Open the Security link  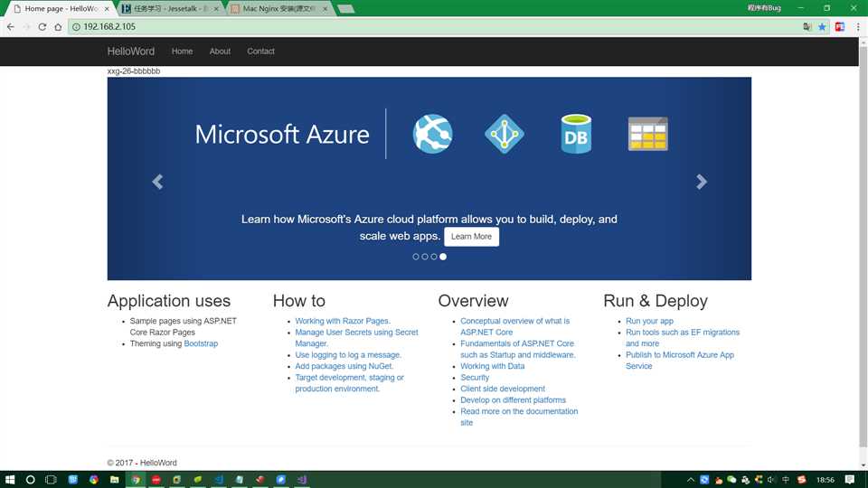[x=475, y=378]
